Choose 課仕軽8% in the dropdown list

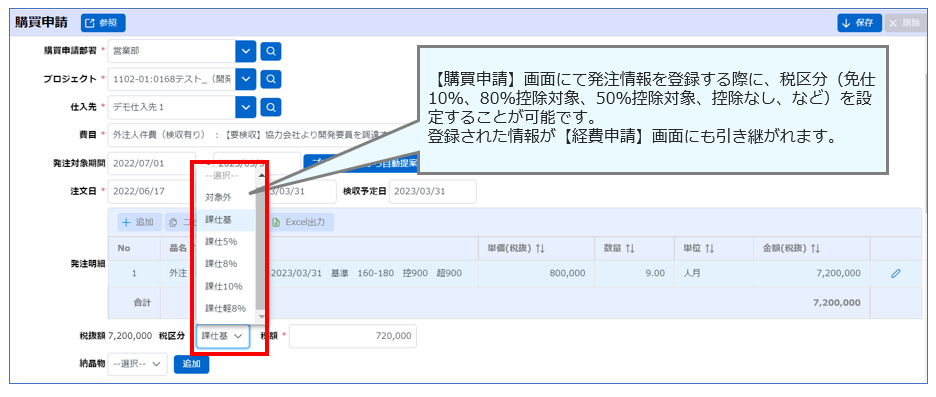click(226, 309)
